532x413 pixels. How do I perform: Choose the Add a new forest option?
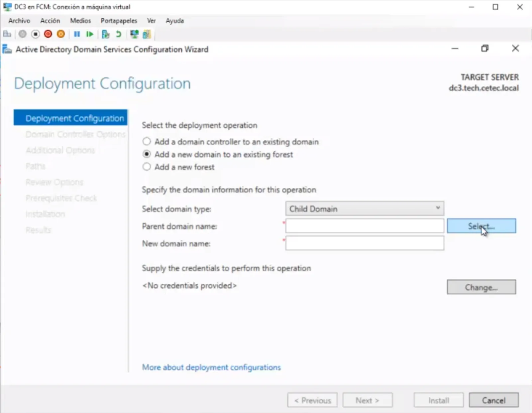point(147,167)
